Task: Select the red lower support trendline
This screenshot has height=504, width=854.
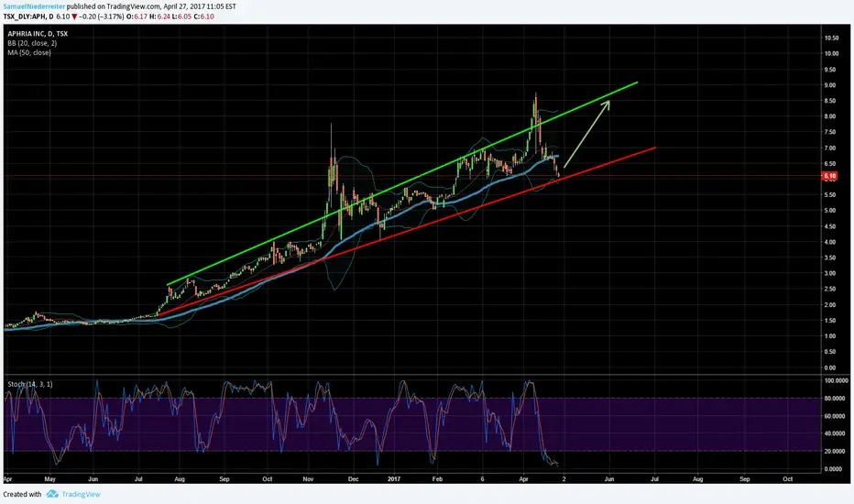Action: 406,232
